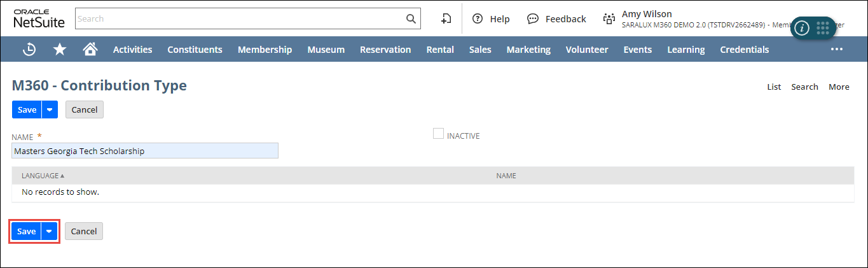
Task: Click the bottom Save button
Action: tap(26, 231)
